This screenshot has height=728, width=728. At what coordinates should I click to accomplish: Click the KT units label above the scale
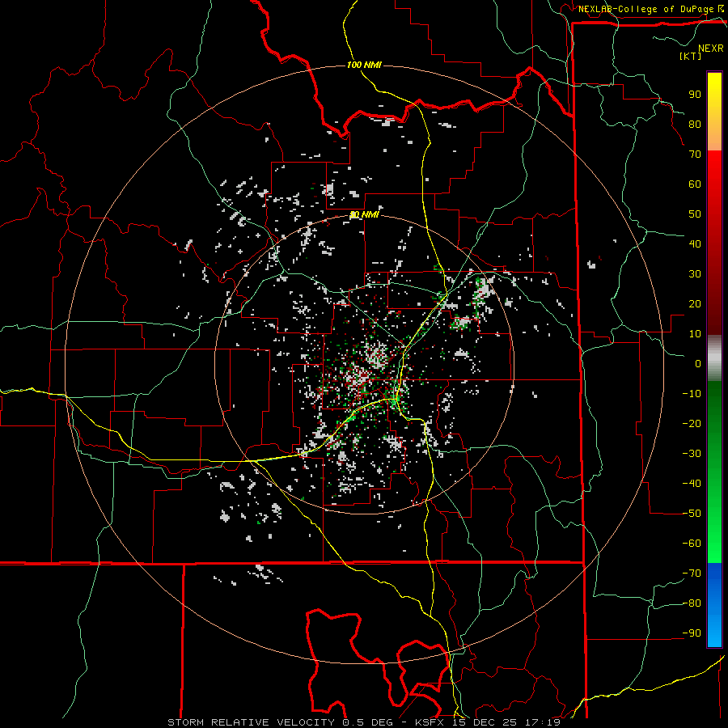click(x=690, y=56)
